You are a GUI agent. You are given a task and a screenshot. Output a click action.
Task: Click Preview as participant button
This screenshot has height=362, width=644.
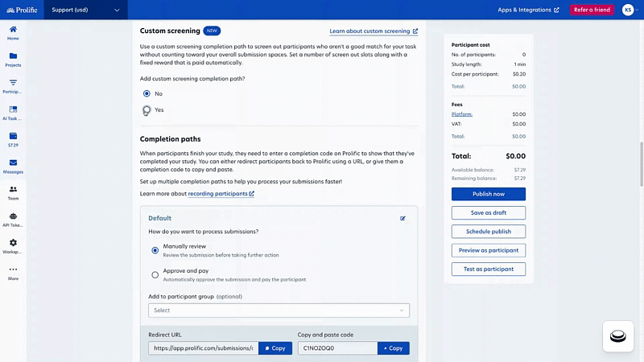489,250
